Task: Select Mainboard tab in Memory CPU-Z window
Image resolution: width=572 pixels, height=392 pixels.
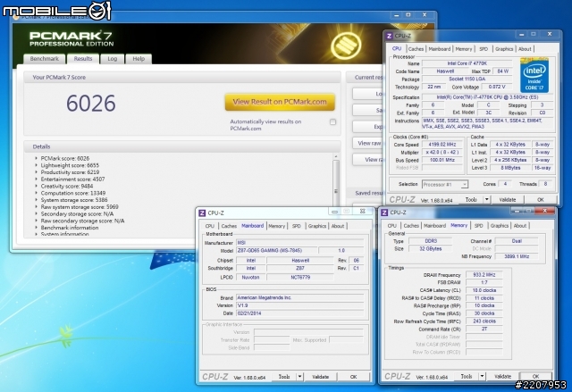Action: pos(434,226)
